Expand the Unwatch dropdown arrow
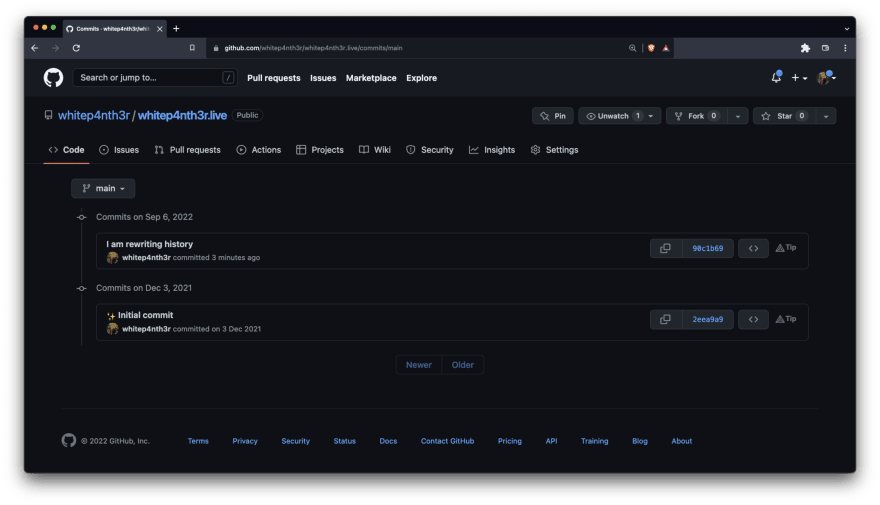 652,116
